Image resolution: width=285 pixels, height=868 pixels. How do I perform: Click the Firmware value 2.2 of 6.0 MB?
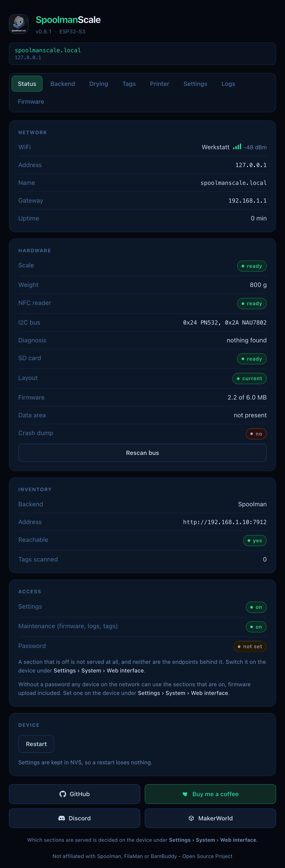click(247, 397)
